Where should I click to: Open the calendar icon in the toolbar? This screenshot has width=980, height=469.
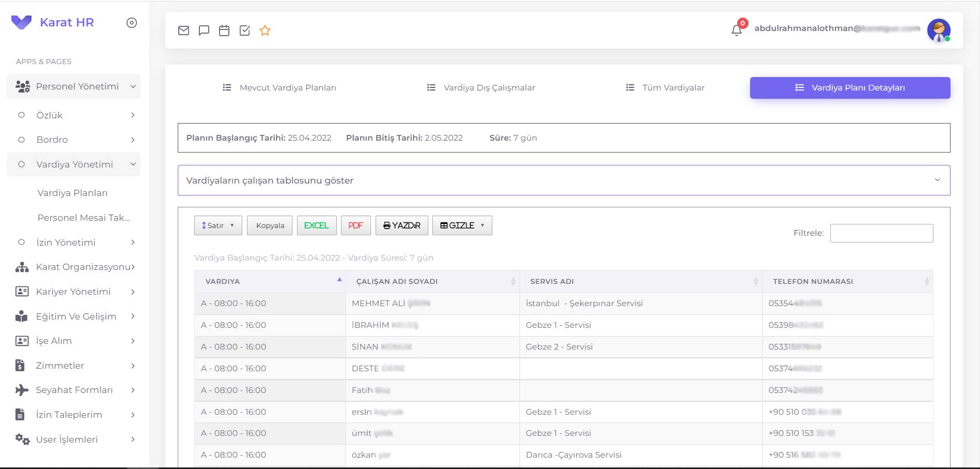[x=224, y=30]
